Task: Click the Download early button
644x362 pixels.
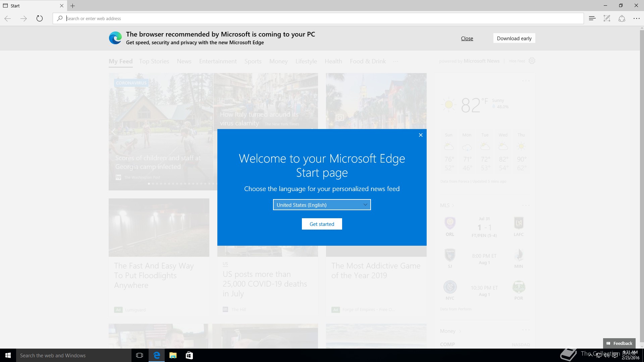Action: tap(514, 38)
